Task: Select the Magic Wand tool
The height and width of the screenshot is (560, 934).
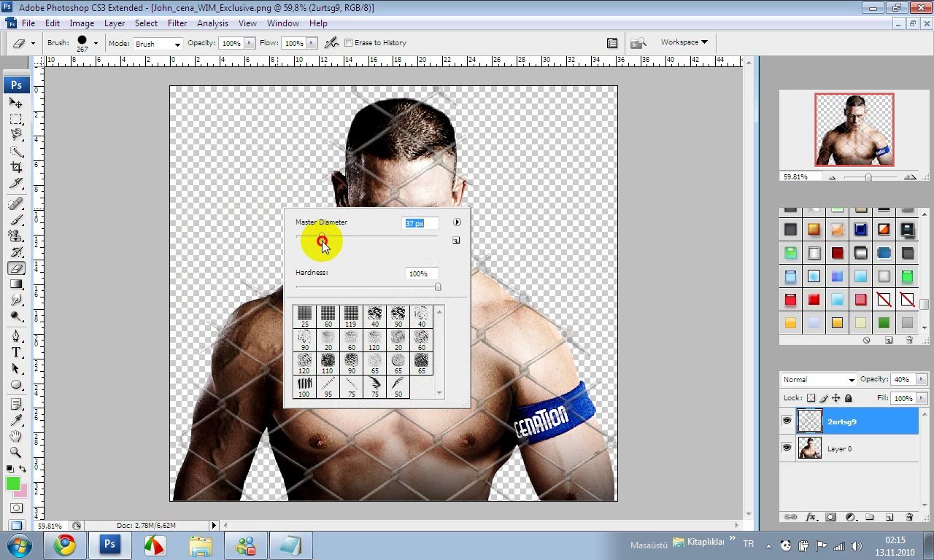Action: click(x=16, y=152)
